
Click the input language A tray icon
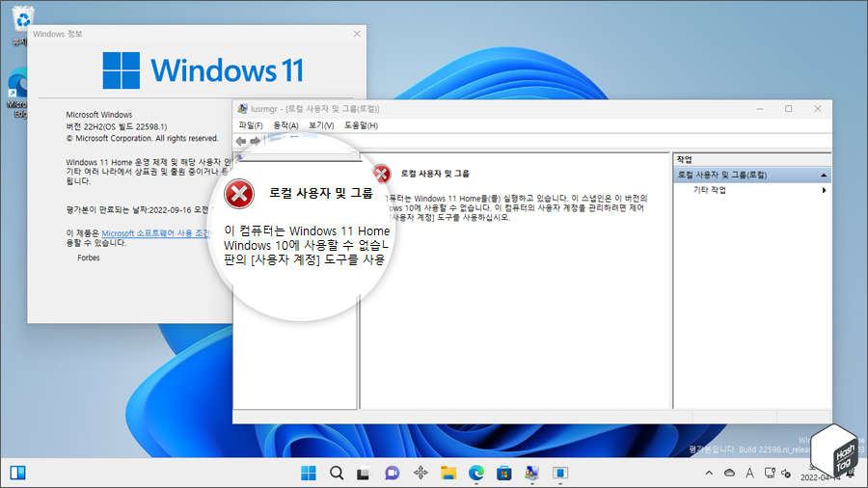(x=749, y=474)
